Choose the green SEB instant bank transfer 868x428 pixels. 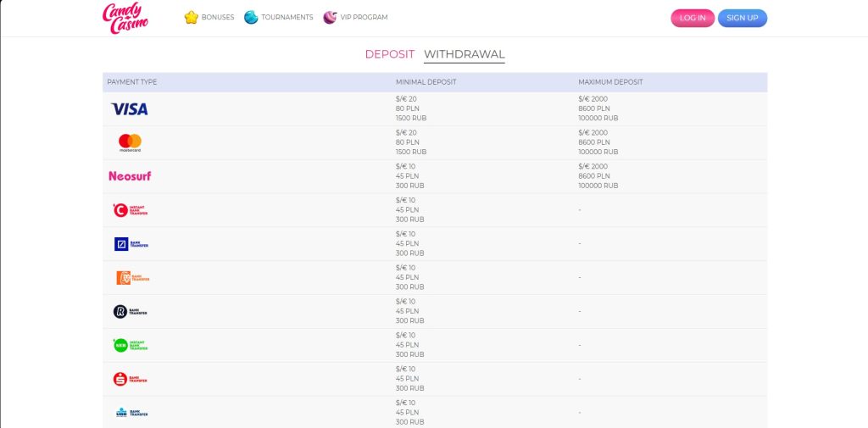pos(131,345)
